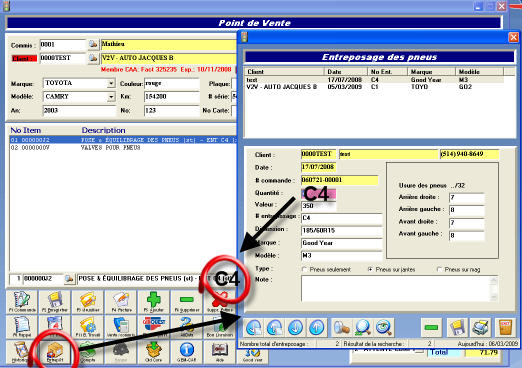Click the F4 Facture icon
Screen dimensions: 522x368
(121, 301)
